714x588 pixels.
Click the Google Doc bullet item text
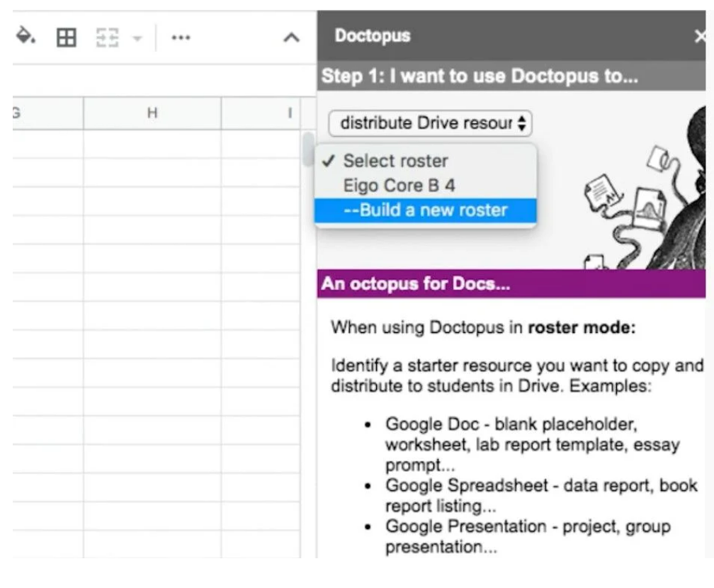tap(533, 444)
